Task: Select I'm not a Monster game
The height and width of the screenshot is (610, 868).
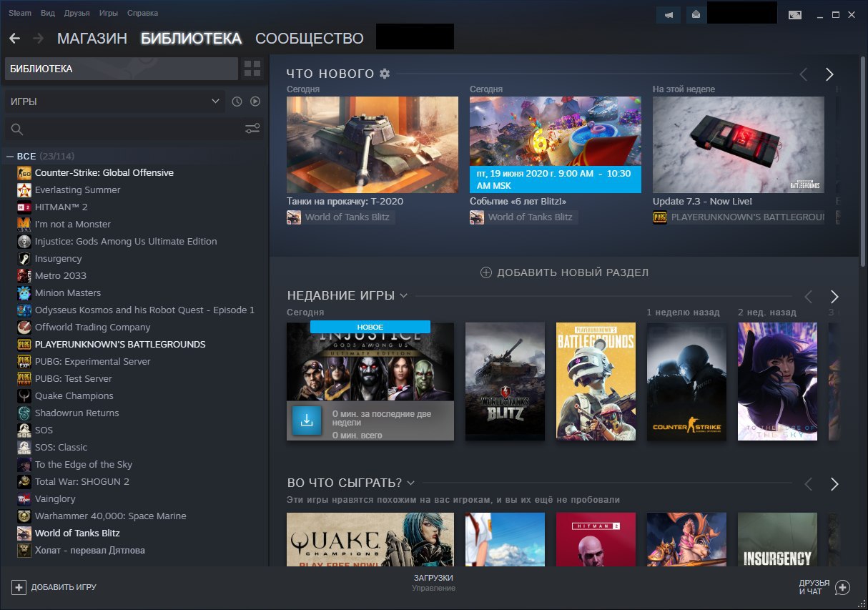Action: [73, 225]
